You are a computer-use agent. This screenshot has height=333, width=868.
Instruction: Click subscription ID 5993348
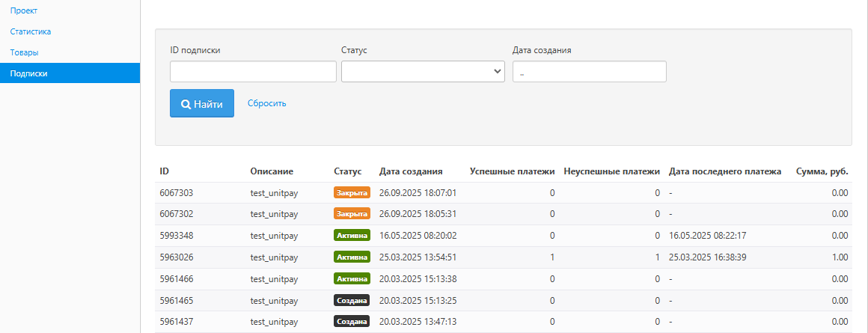click(x=177, y=236)
